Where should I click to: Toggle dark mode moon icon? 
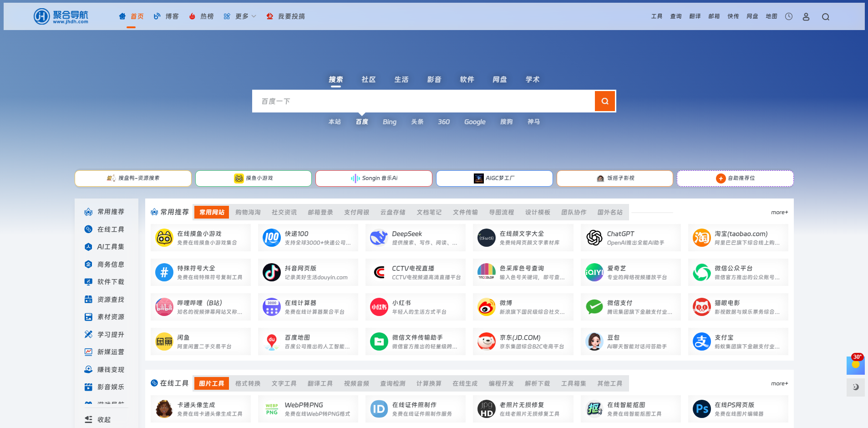(x=856, y=387)
